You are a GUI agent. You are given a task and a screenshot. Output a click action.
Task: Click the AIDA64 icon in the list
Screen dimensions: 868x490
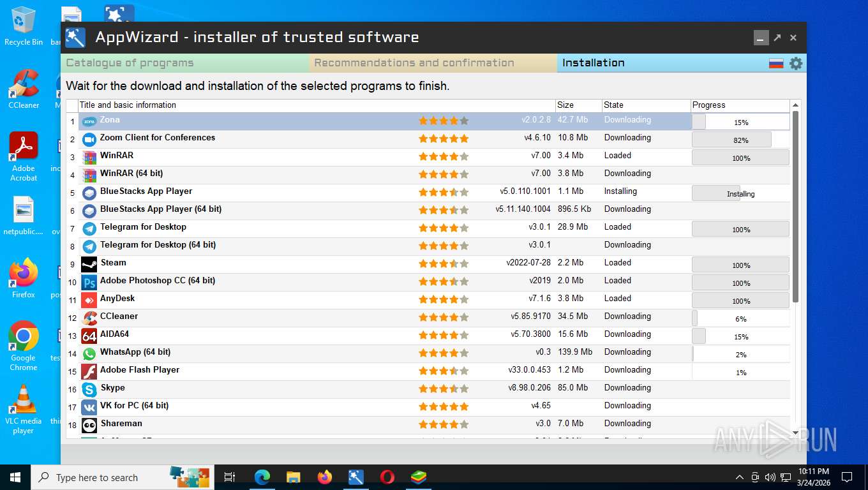click(x=89, y=336)
